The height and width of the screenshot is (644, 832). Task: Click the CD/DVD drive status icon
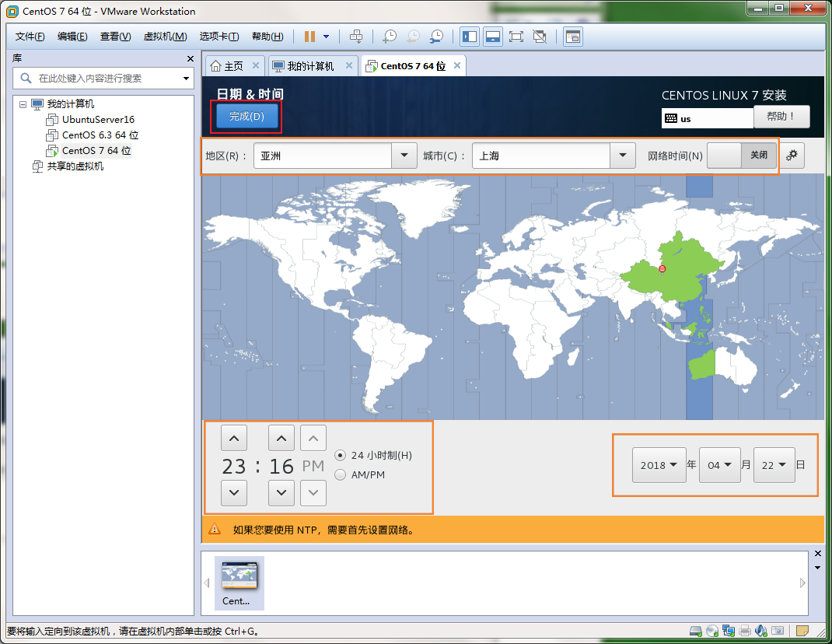[712, 631]
